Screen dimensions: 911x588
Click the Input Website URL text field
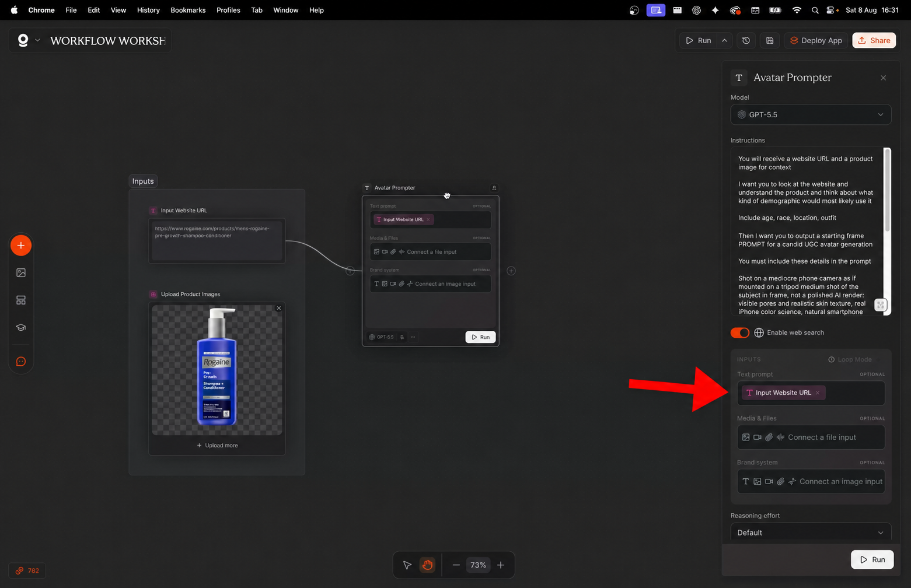coord(217,240)
